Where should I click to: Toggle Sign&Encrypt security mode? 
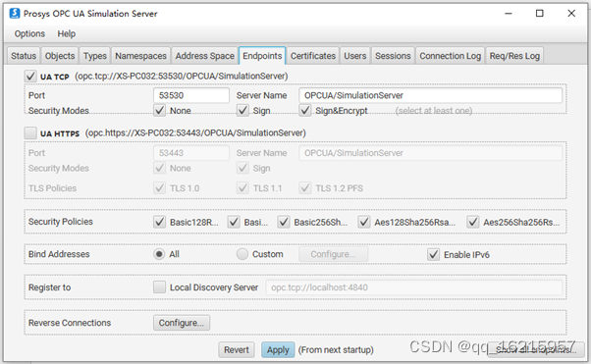(305, 111)
